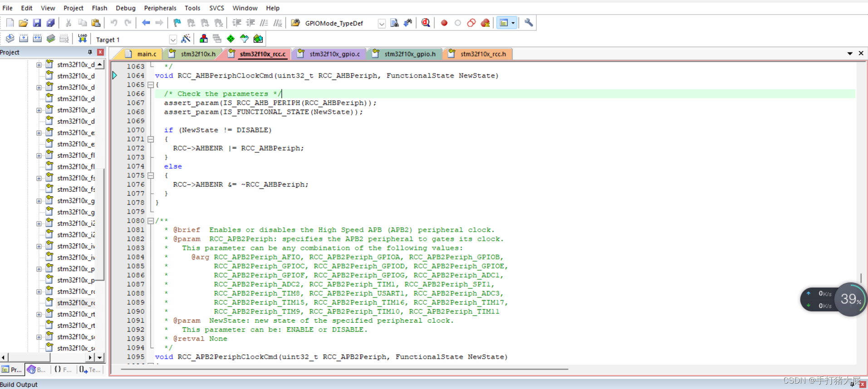
Task: Translate current file icon
Action: (x=10, y=39)
